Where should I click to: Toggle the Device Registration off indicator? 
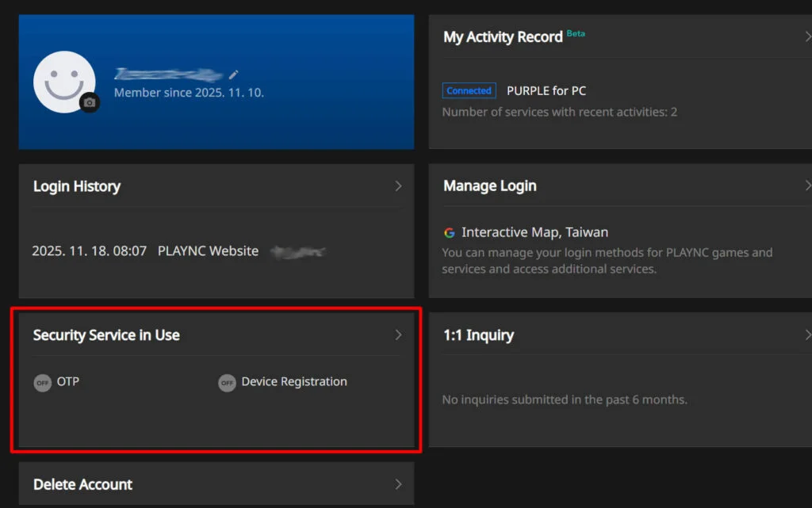(x=227, y=383)
